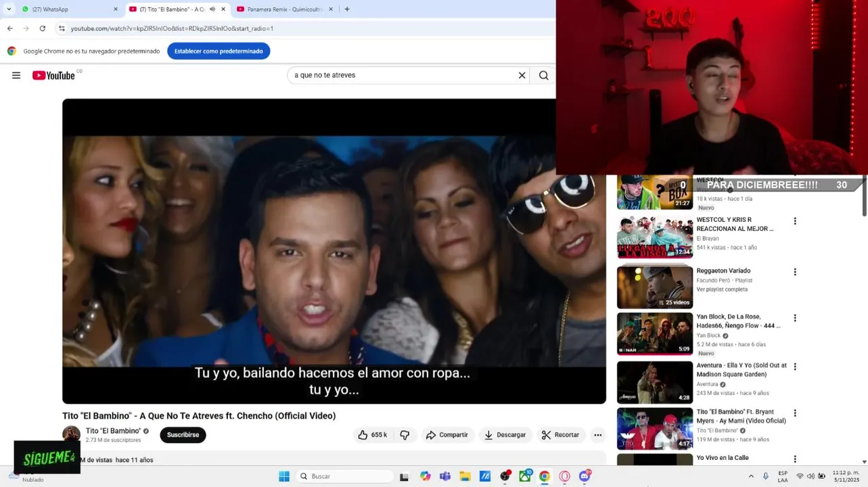The width and height of the screenshot is (868, 487).
Task: Open Copilot from the taskbar
Action: pos(425,476)
